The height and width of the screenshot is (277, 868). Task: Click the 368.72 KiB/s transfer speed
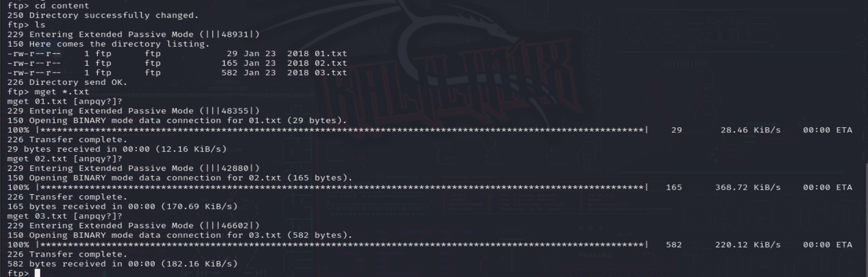tap(748, 188)
